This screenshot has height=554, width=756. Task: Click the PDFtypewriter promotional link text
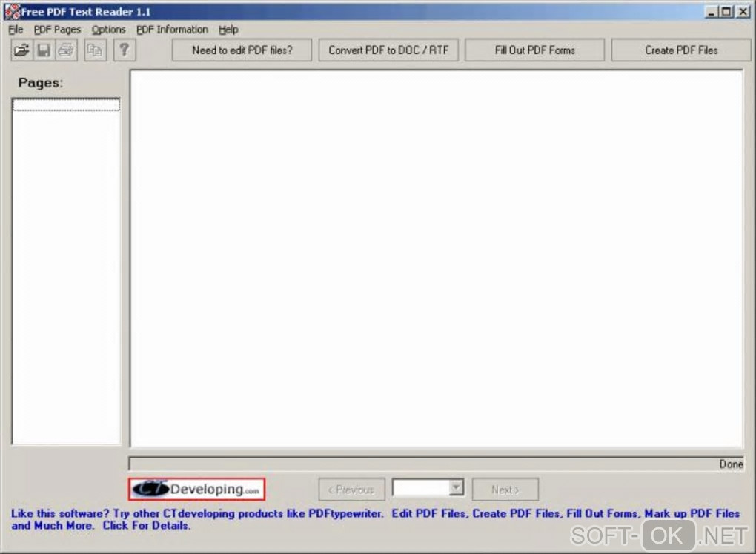[x=375, y=519]
